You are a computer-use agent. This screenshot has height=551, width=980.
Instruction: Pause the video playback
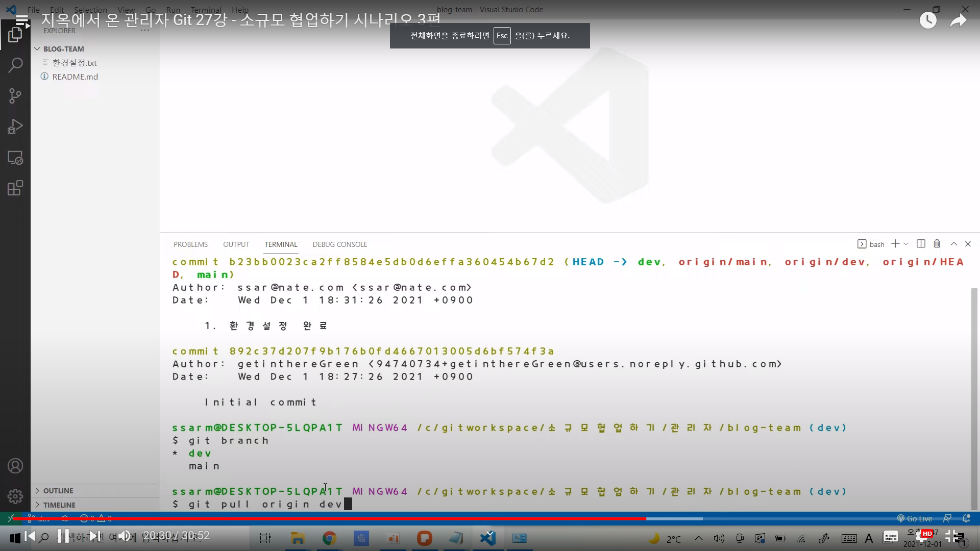click(x=63, y=536)
